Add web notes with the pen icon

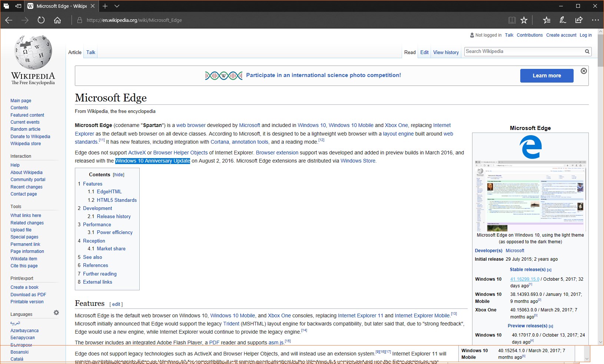click(562, 20)
